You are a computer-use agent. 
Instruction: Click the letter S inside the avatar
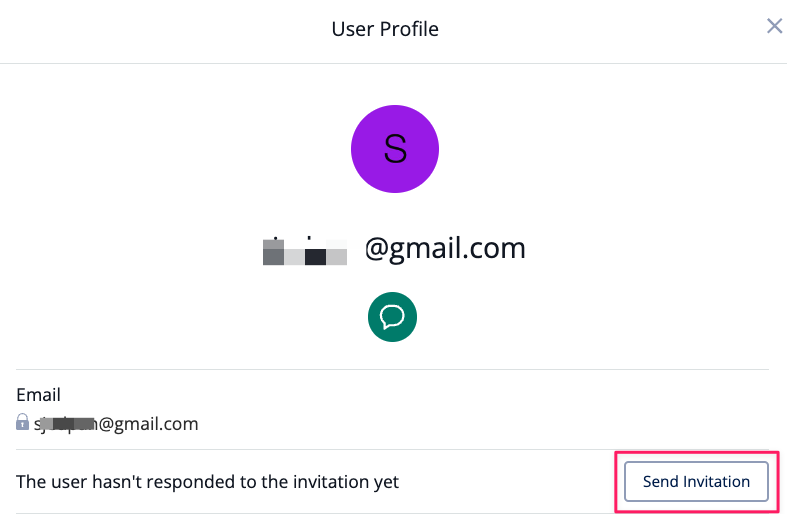(395, 149)
